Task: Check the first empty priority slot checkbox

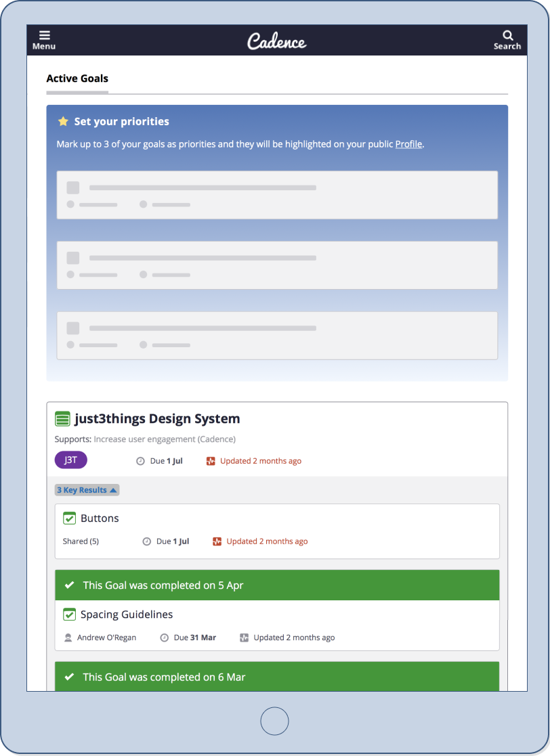Action: click(72, 187)
